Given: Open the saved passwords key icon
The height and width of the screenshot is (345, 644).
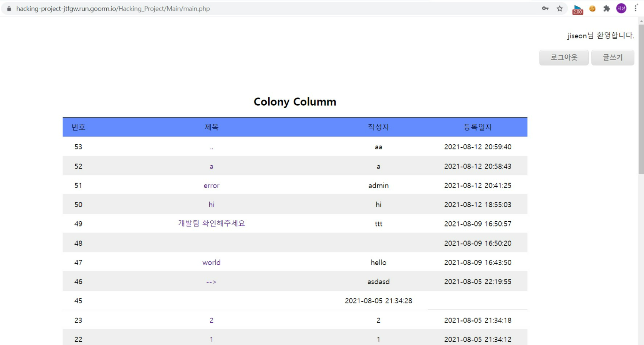Looking at the screenshot, I should pyautogui.click(x=545, y=8).
